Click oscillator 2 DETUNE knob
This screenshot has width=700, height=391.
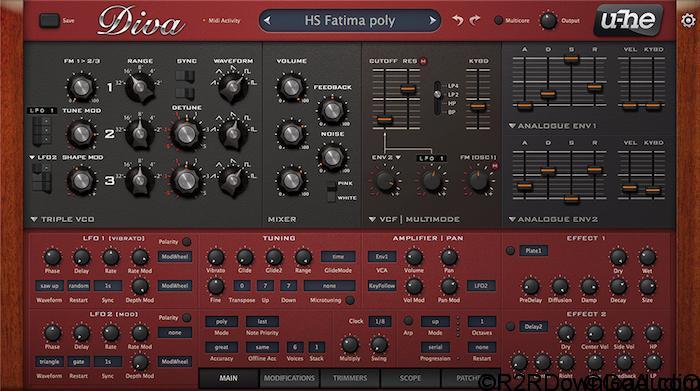tap(186, 133)
